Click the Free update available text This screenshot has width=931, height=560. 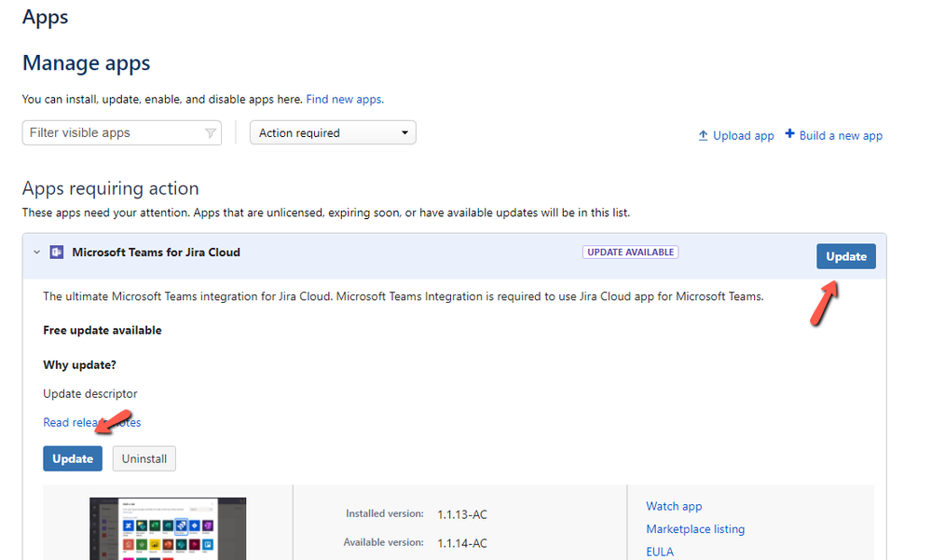click(x=103, y=330)
